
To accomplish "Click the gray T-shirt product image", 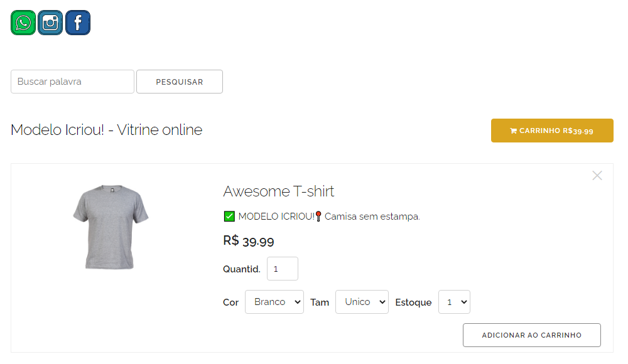I will coord(111,227).
